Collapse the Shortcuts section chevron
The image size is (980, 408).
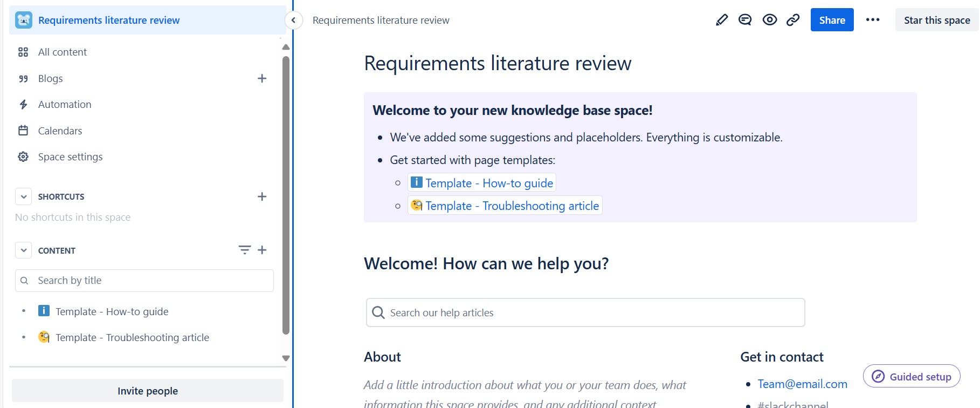click(x=24, y=196)
